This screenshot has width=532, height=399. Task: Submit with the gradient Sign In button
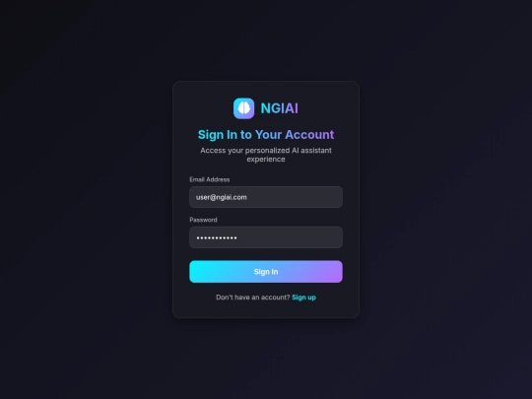coord(266,272)
